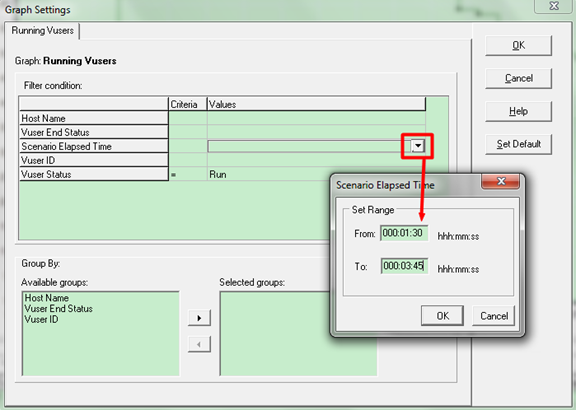Click the To time field
The image size is (576, 410).
click(x=404, y=266)
